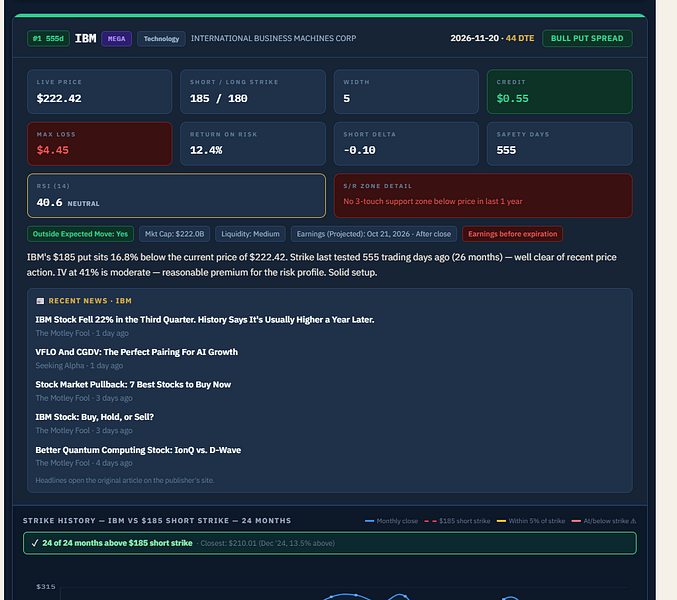The width and height of the screenshot is (677, 600).
Task: Click the Max Loss $4.45 card
Action: pos(100,144)
